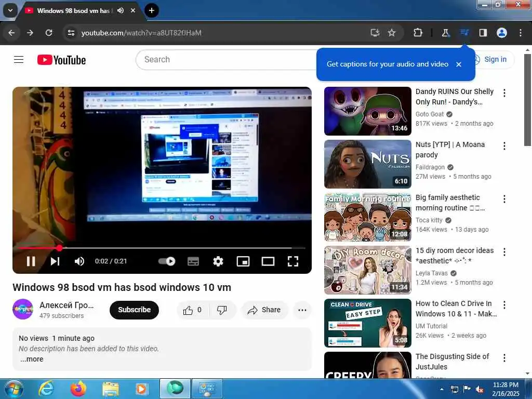Click the video title text
This screenshot has width=532, height=399.
tap(122, 287)
